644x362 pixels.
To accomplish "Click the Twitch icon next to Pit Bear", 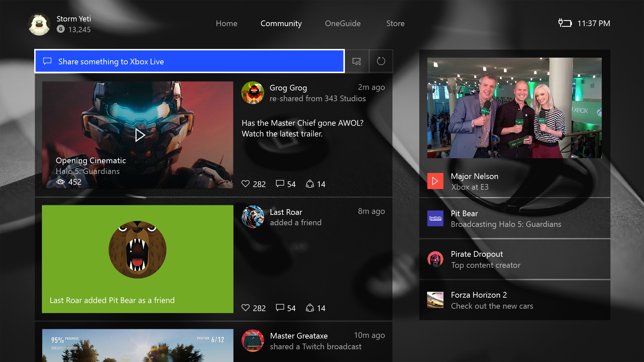I will [x=435, y=219].
